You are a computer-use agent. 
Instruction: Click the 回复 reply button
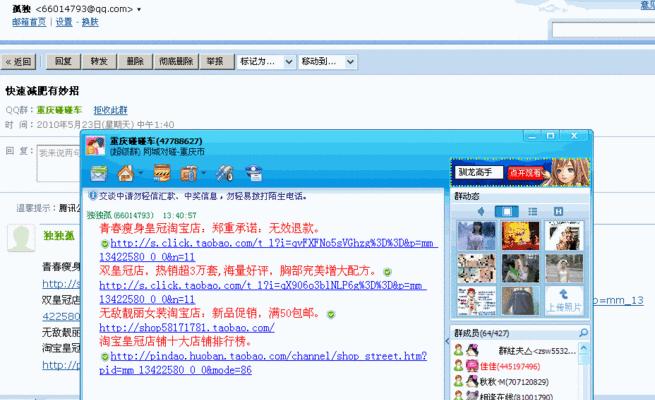pyautogui.click(x=63, y=61)
